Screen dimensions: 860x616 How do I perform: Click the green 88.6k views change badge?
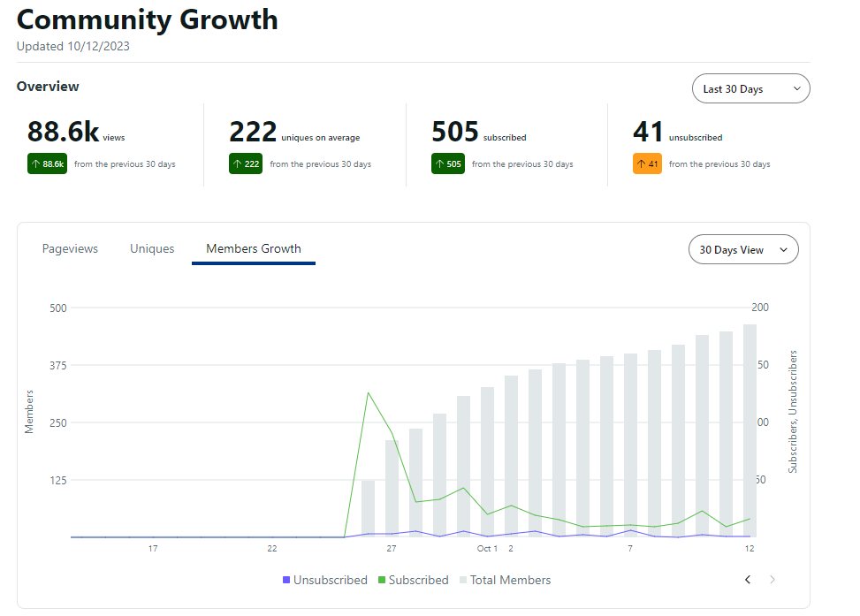point(47,164)
